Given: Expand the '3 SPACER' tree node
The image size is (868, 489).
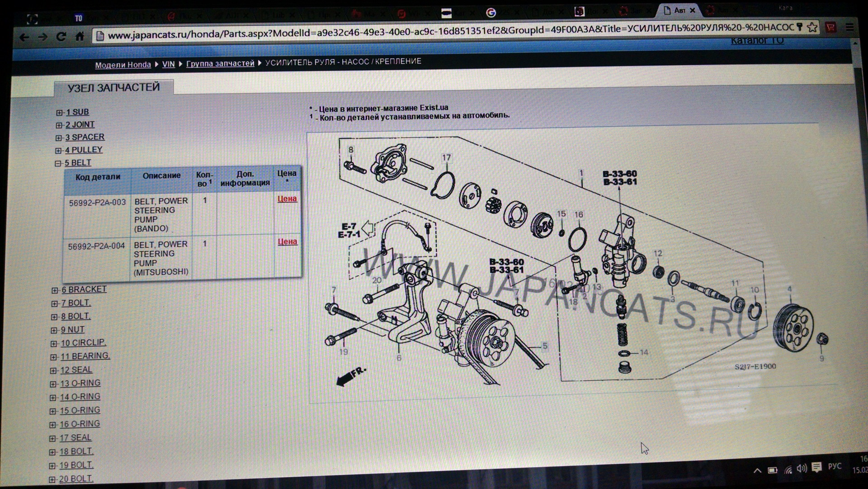Looking at the screenshot, I should (58, 138).
